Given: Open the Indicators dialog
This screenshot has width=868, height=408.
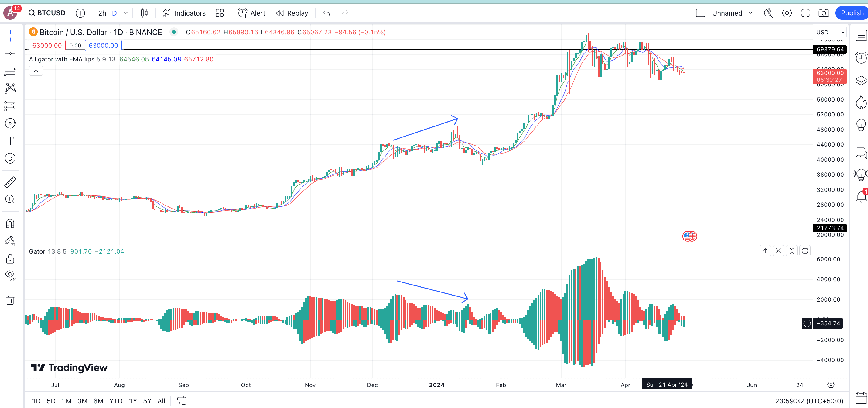Looking at the screenshot, I should click(x=184, y=13).
